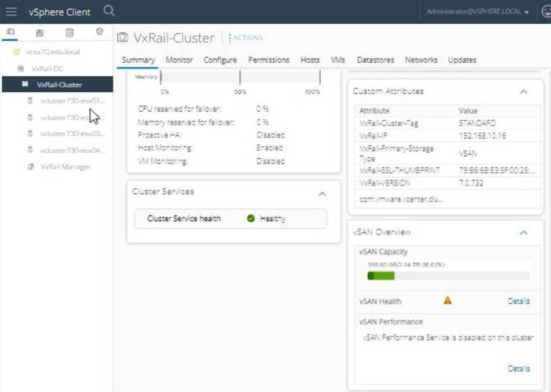The image size is (551, 392).
Task: Click host icon for vcluster730-esx03
Action: (x=30, y=134)
